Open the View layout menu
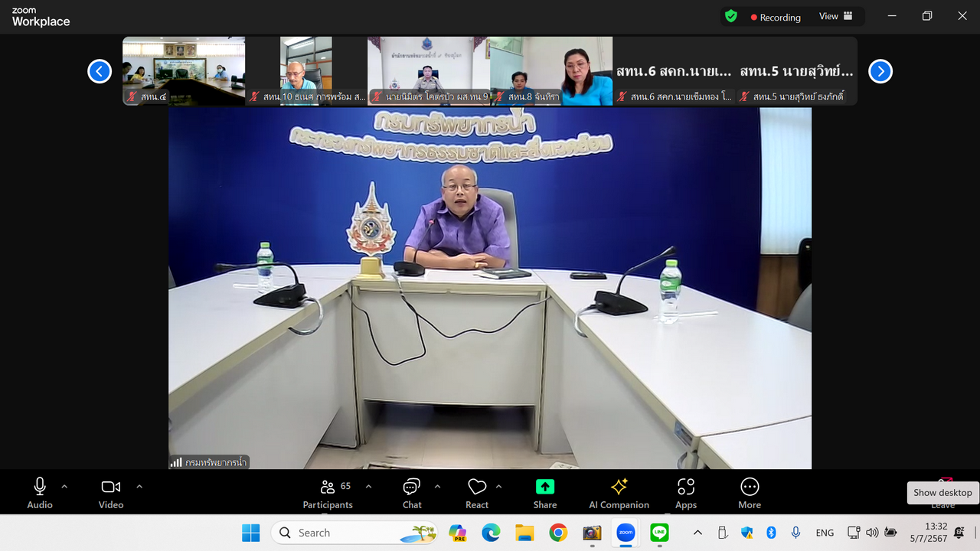Screen dimensions: 980x551 click(x=836, y=16)
